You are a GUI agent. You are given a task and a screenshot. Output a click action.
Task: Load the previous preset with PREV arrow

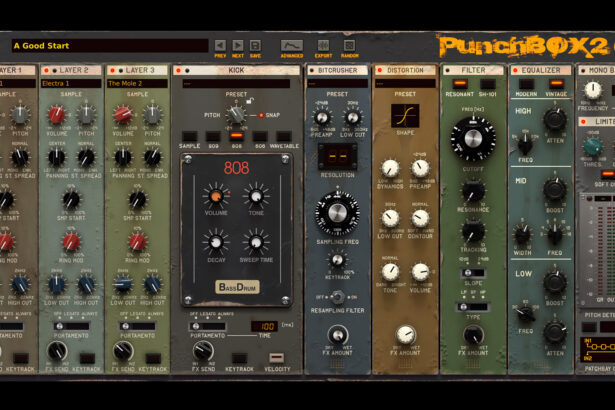click(x=220, y=46)
